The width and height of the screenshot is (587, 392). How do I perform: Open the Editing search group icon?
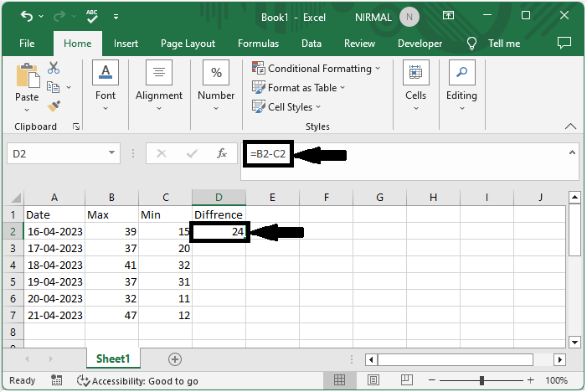[x=461, y=85]
